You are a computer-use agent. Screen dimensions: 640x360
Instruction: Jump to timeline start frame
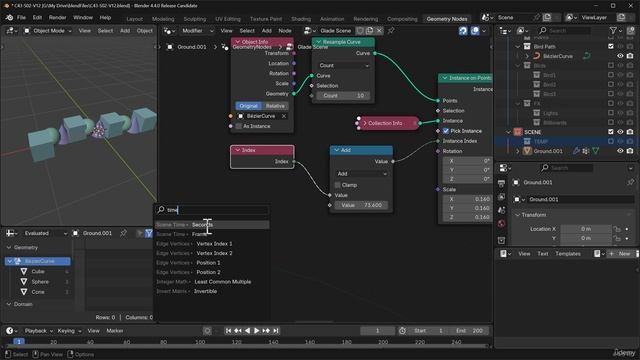pos(228,331)
